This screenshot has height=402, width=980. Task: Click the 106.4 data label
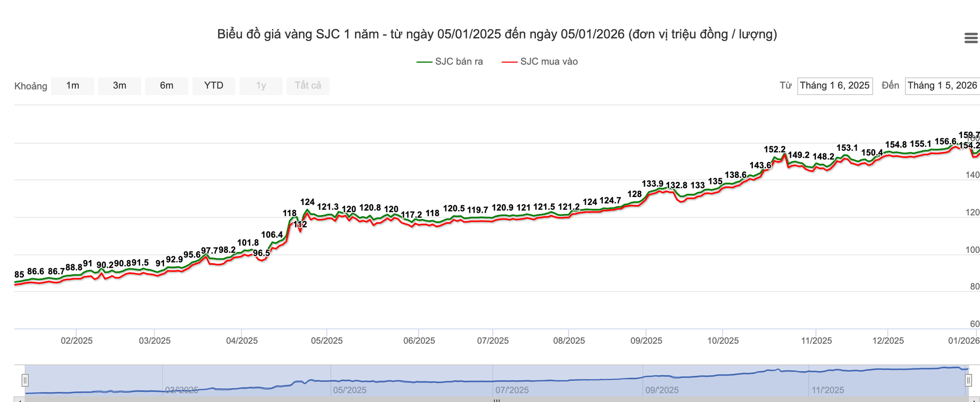point(272,235)
